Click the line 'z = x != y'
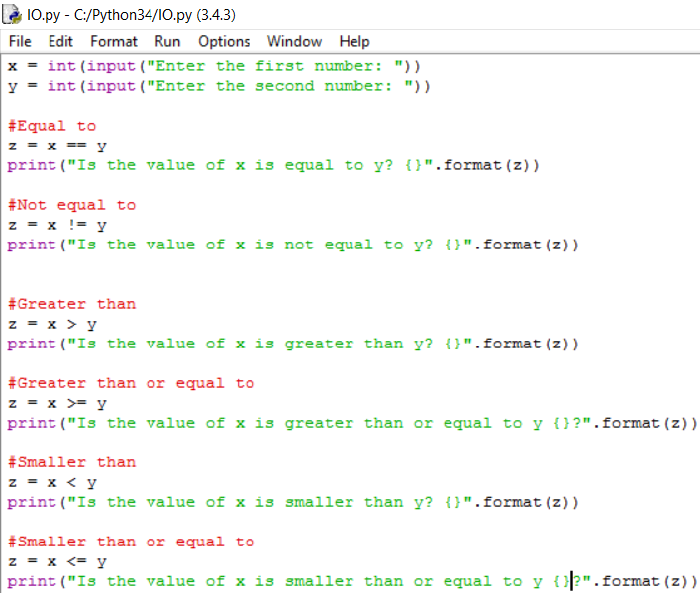 57,225
